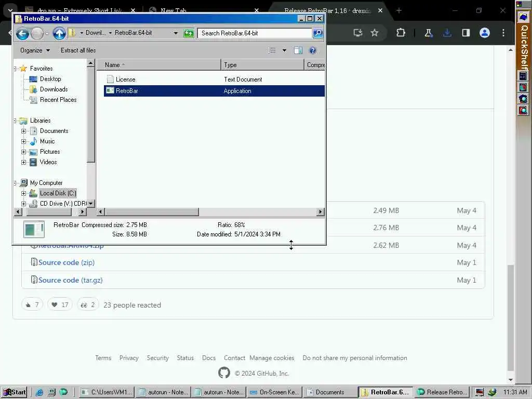
Task: Select Recent Places in Favorites
Action: pos(58,100)
